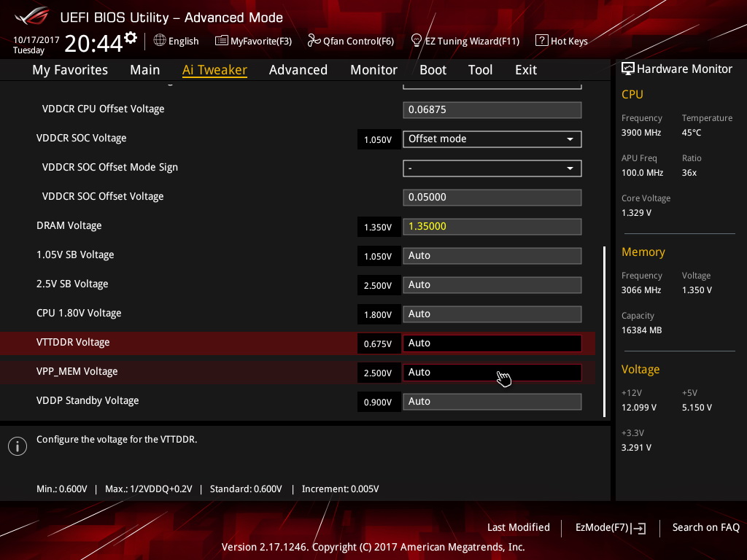Click the 3900 MHz CPU frequency value
The height and width of the screenshot is (560, 747).
click(x=640, y=133)
